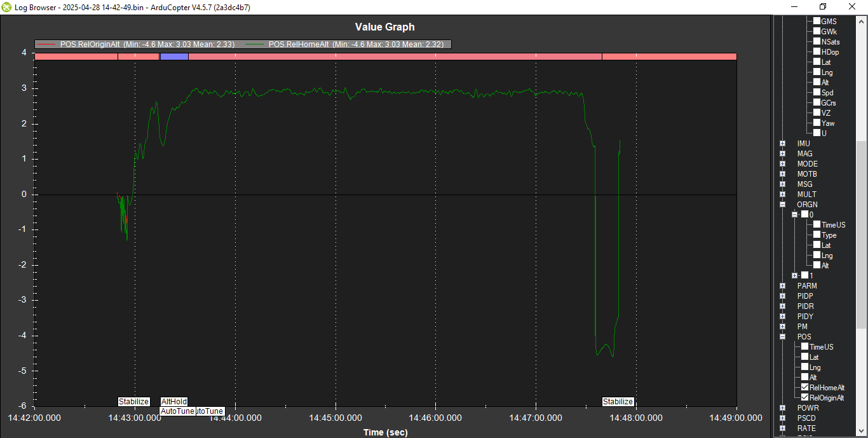This screenshot has height=438, width=868.
Task: Tick the checkbox of ORGN instance 0
Action: pyautogui.click(x=805, y=214)
